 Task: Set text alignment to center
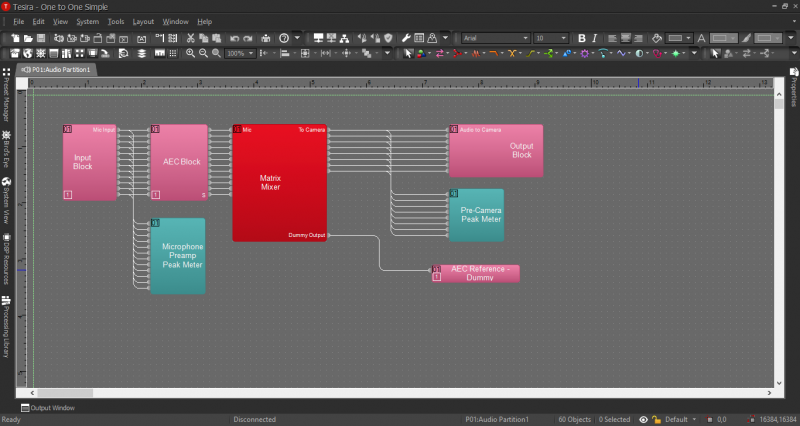(x=625, y=38)
